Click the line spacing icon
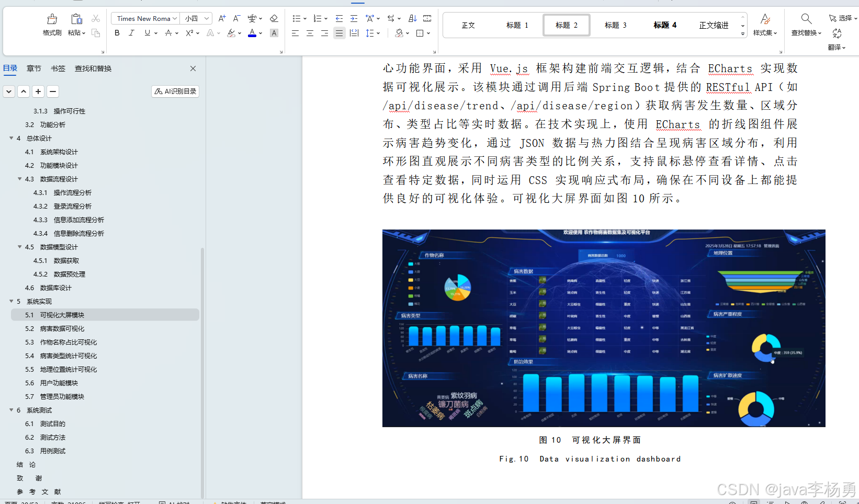Image resolution: width=859 pixels, height=504 pixels. (x=370, y=33)
